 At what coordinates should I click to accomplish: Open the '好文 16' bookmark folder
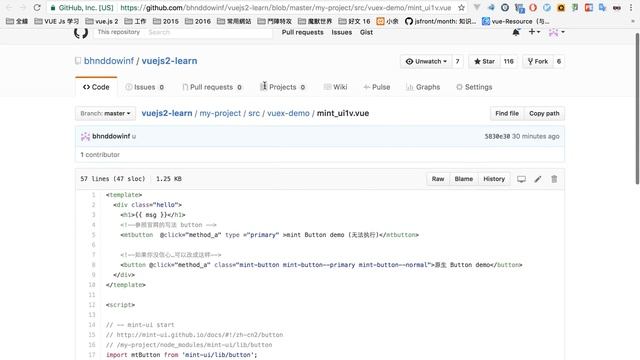pyautogui.click(x=354, y=21)
